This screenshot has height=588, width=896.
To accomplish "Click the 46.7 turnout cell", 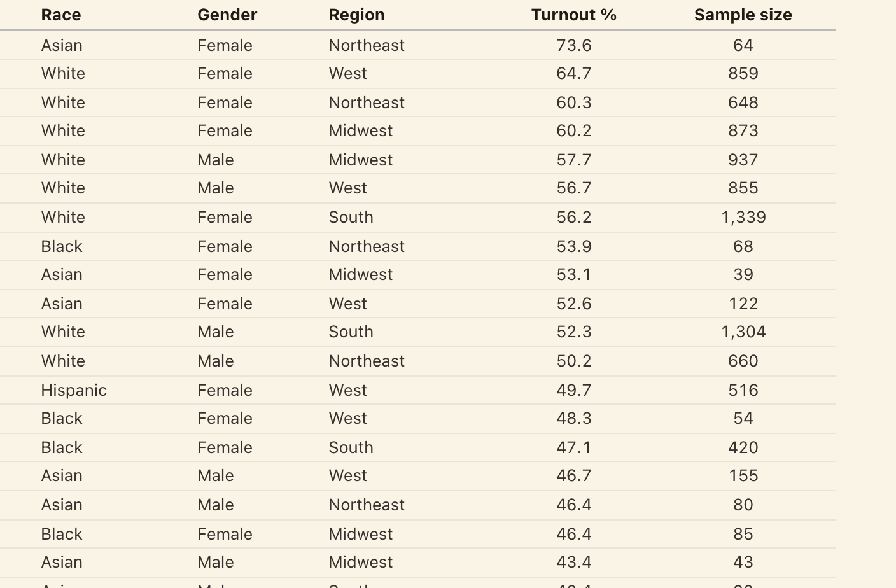I will pos(574,475).
